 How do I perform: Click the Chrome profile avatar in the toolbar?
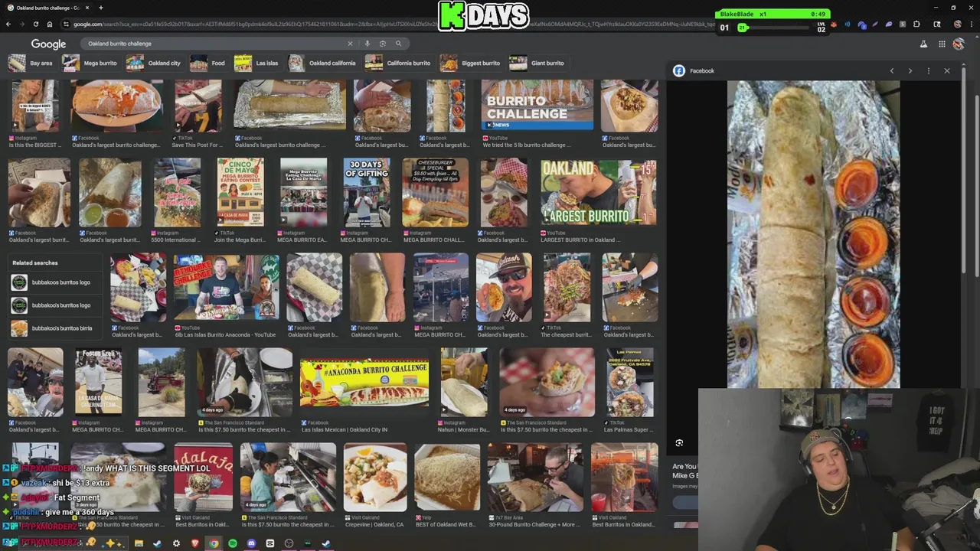pyautogui.click(x=957, y=24)
